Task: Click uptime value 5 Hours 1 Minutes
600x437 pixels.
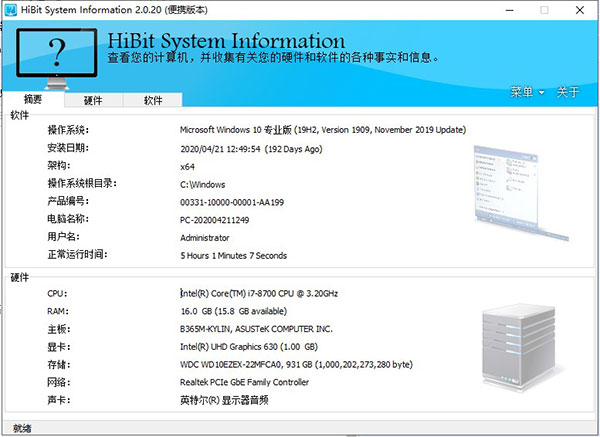Action: 233,256
